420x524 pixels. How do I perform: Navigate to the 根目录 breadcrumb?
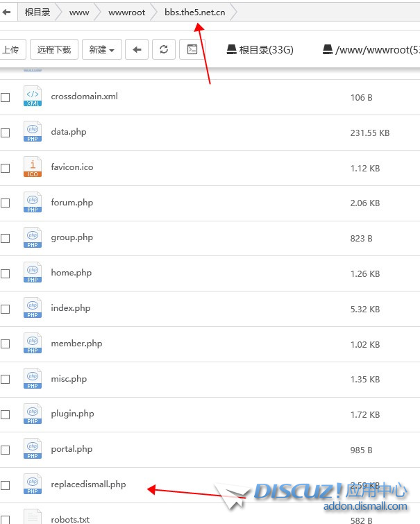pyautogui.click(x=37, y=12)
